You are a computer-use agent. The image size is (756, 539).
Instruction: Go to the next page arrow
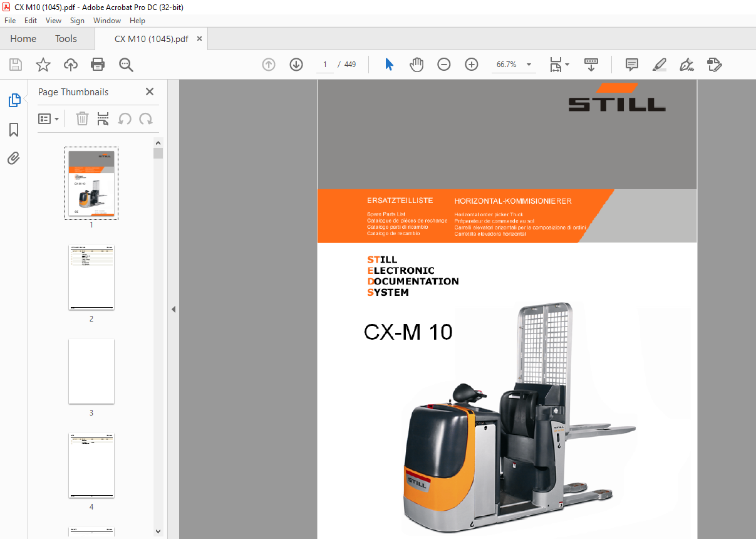(x=296, y=65)
